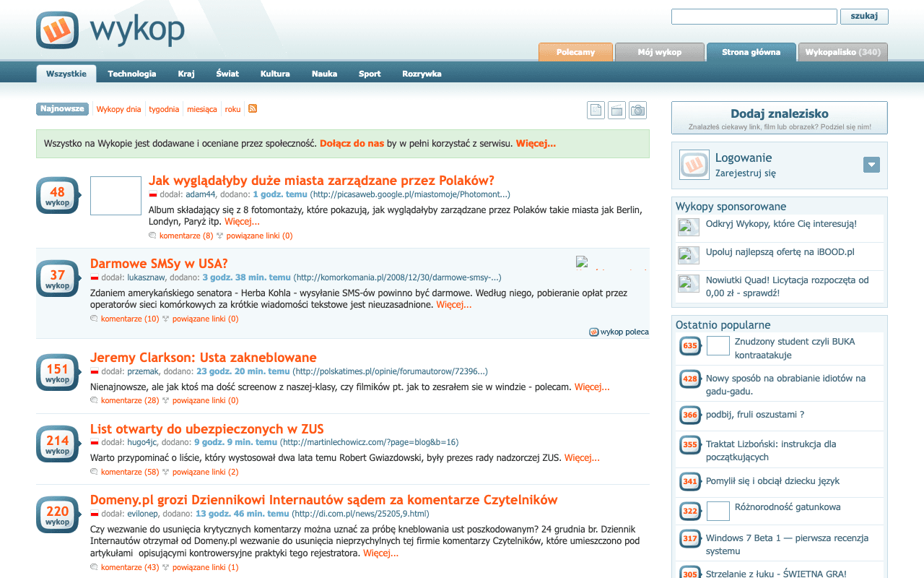Open roku filter
This screenshot has width=924, height=578.
pyautogui.click(x=232, y=109)
